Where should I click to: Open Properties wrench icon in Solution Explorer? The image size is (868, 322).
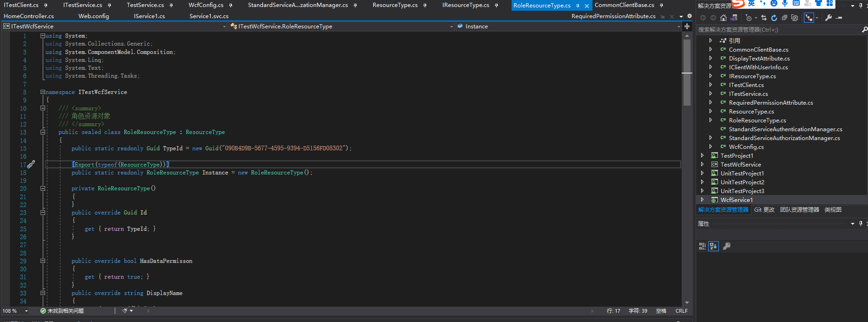pyautogui.click(x=829, y=18)
